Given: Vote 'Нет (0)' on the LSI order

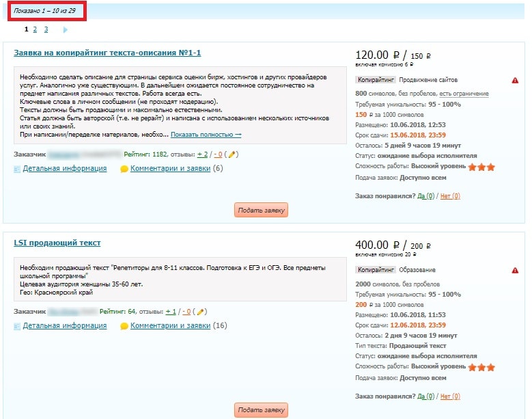Looking at the screenshot, I should tap(450, 396).
